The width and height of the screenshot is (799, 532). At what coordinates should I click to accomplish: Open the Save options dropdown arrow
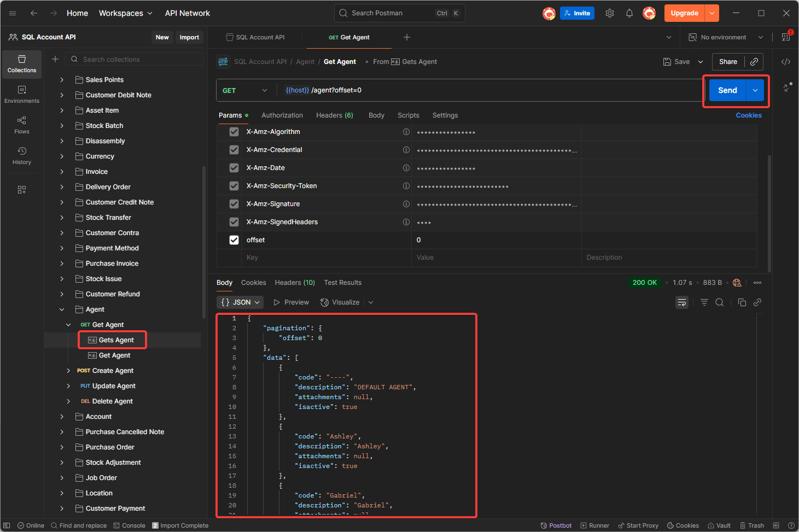point(701,62)
